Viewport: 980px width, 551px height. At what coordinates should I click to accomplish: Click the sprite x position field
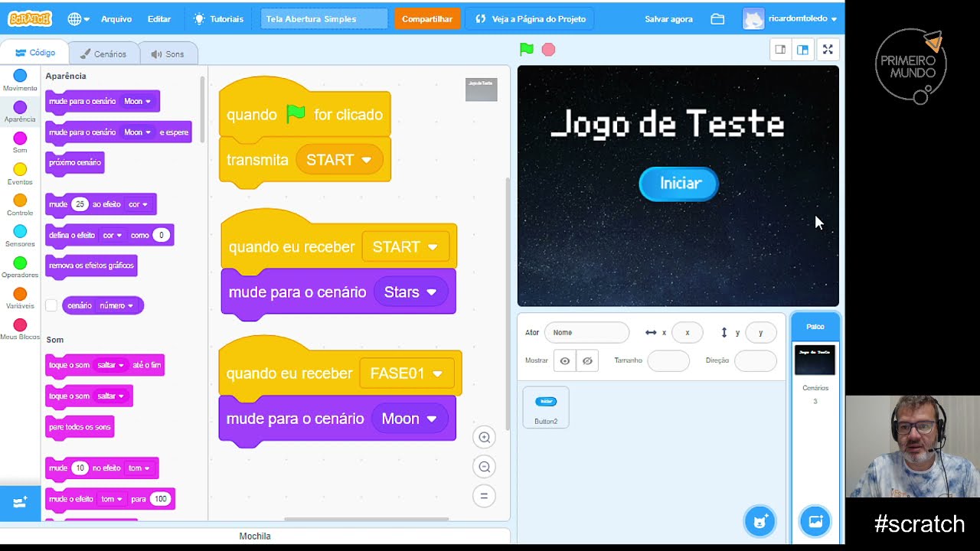(688, 333)
